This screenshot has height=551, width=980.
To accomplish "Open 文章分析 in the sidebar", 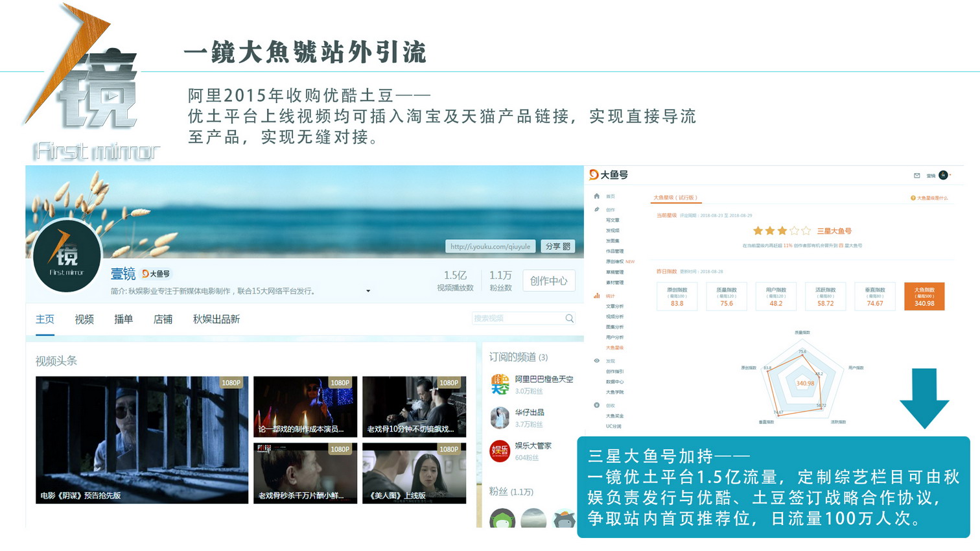I will pyautogui.click(x=614, y=306).
